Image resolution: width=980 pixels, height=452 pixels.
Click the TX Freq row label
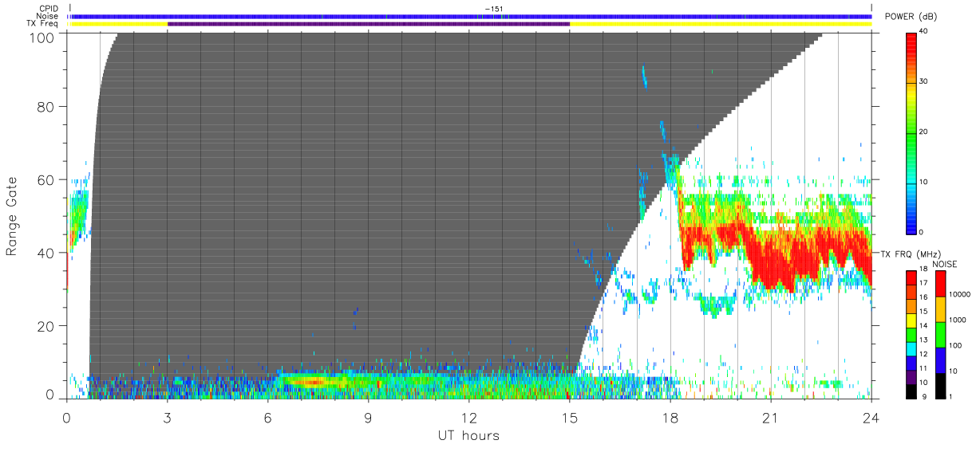[42, 23]
